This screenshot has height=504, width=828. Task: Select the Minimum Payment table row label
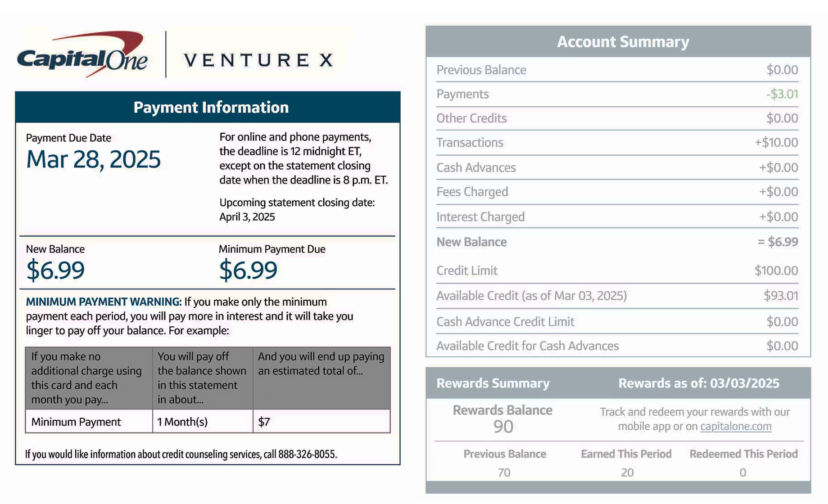pos(76,422)
